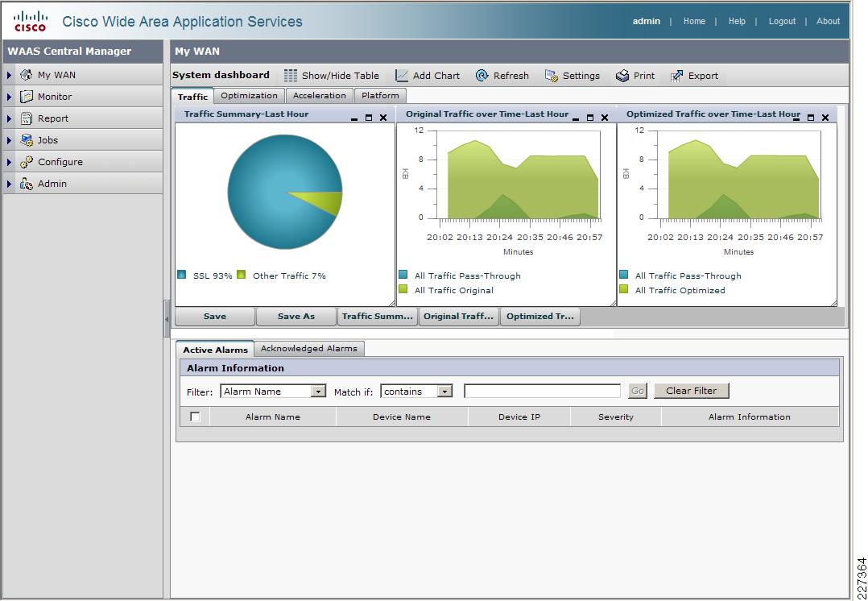Expand the Configure menu arrow
868x601 pixels.
tap(10, 162)
